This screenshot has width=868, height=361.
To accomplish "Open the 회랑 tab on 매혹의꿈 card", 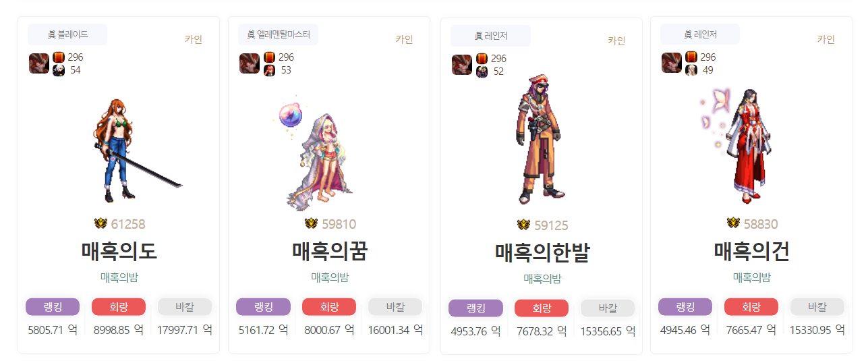I will [x=329, y=307].
